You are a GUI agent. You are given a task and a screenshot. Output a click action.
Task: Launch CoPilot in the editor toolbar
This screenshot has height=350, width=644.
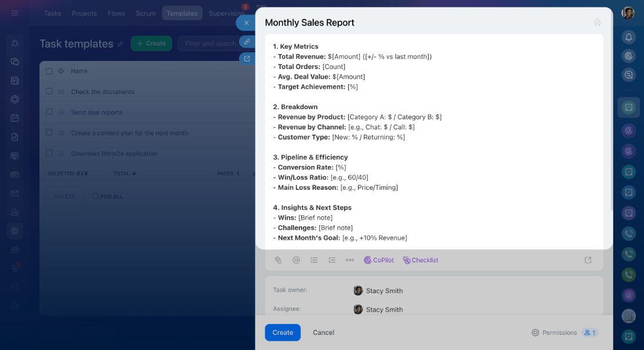click(x=379, y=260)
